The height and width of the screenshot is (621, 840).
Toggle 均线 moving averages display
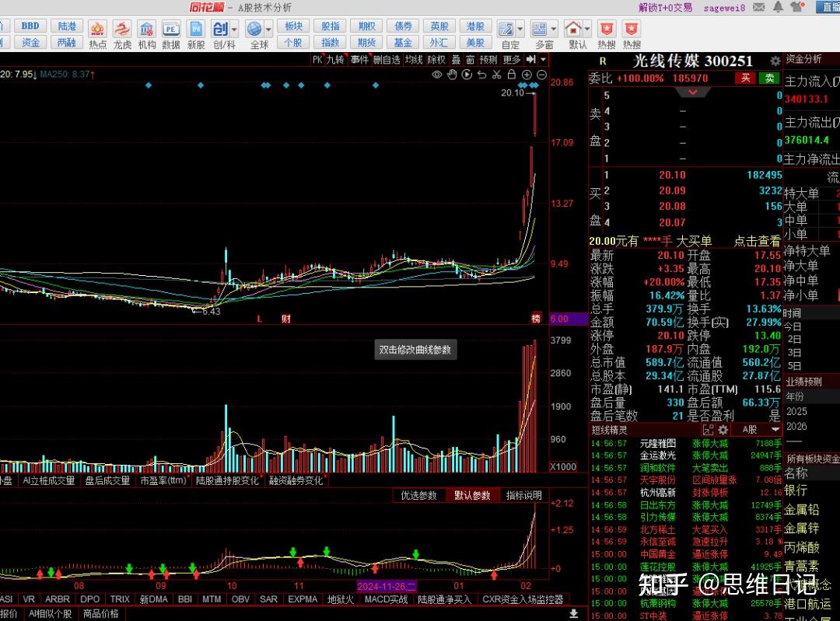(x=414, y=59)
